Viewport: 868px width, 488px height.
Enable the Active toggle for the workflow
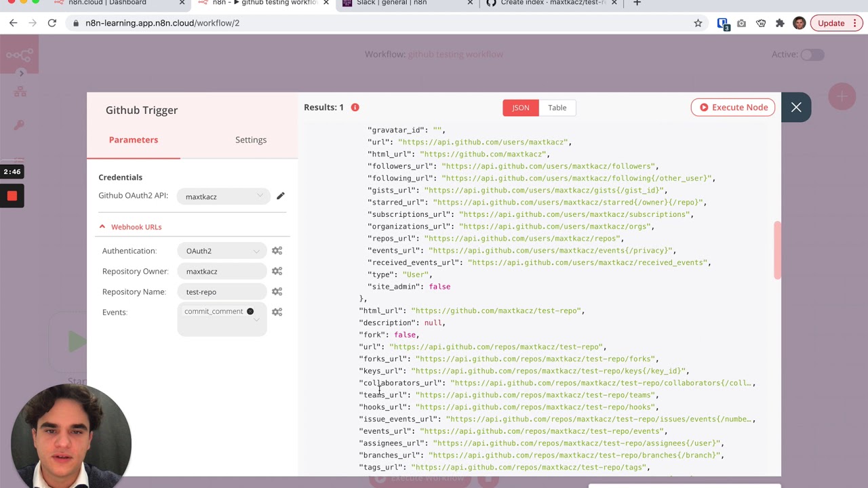point(812,54)
